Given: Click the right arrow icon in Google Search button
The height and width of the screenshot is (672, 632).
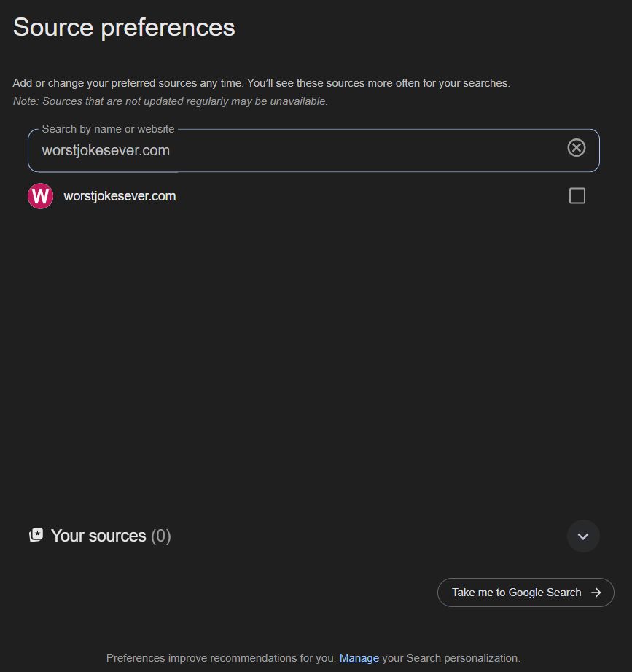Looking at the screenshot, I should pyautogui.click(x=596, y=593).
